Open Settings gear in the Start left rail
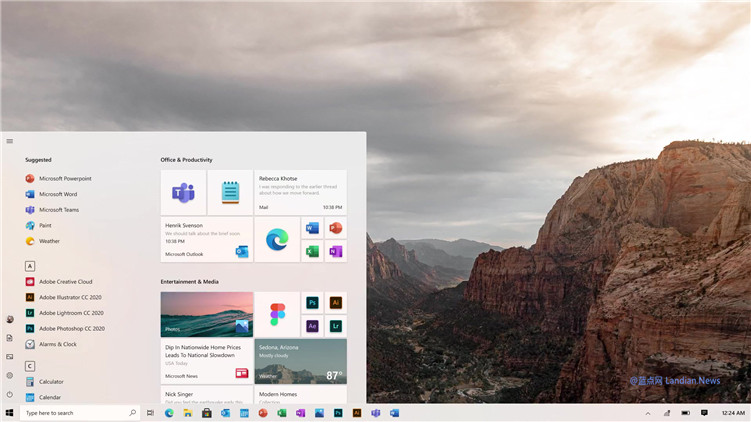The image size is (751, 422). point(10,376)
